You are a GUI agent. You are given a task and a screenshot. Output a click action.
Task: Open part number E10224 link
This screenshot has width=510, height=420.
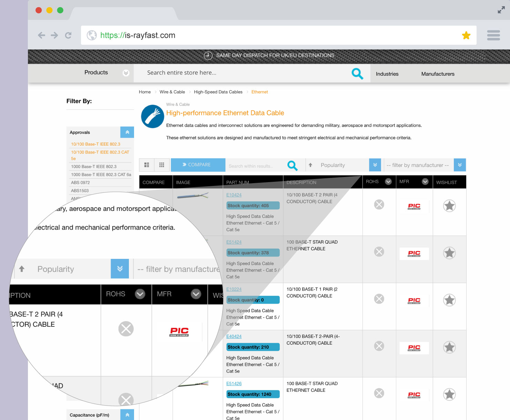(234, 289)
